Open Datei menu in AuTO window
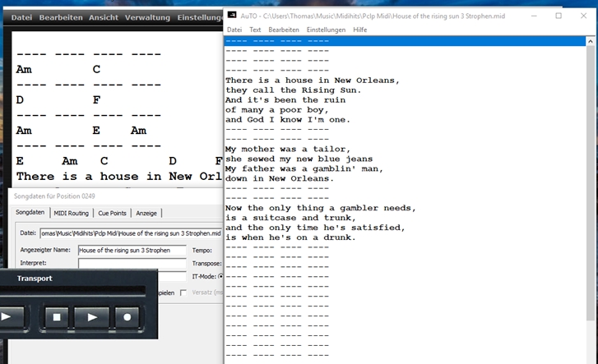Image resolution: width=598 pixels, height=364 pixels. tap(234, 30)
